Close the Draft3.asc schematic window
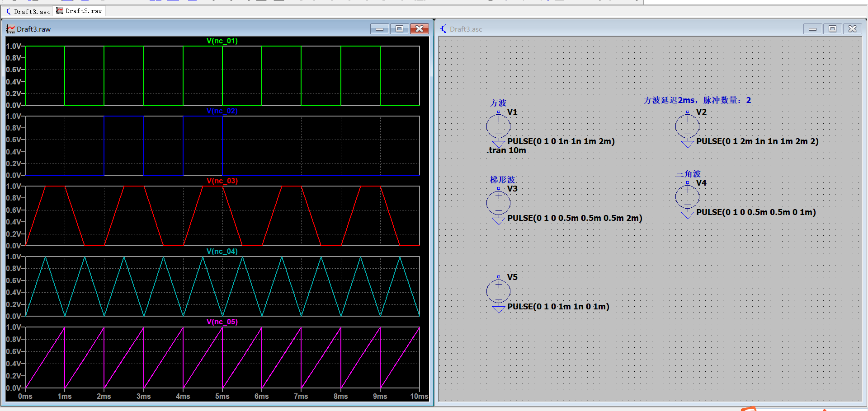 tap(852, 29)
